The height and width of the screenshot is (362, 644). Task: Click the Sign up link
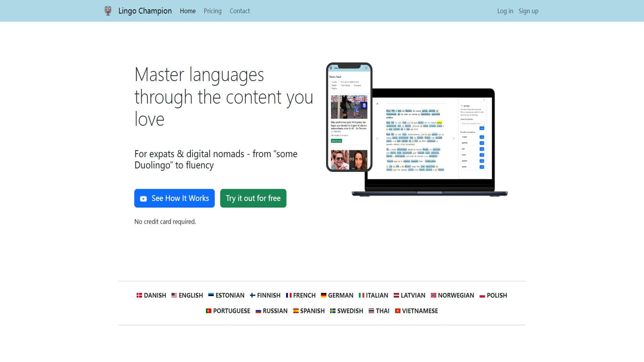(528, 11)
